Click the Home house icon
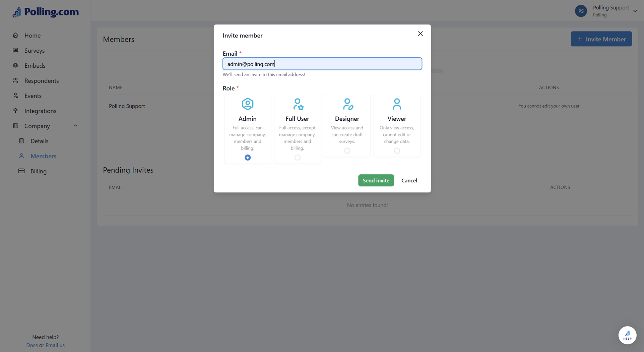The image size is (644, 352). [x=15, y=35]
